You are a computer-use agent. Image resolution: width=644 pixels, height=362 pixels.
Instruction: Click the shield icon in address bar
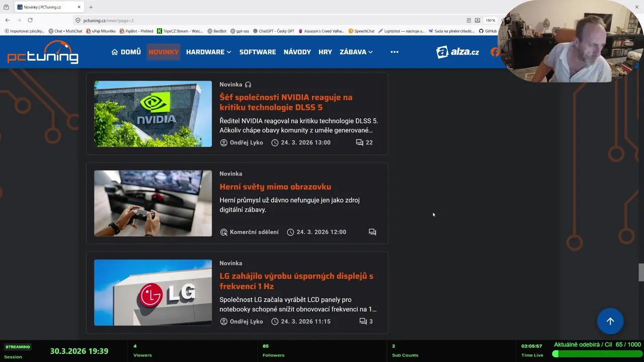(x=78, y=20)
